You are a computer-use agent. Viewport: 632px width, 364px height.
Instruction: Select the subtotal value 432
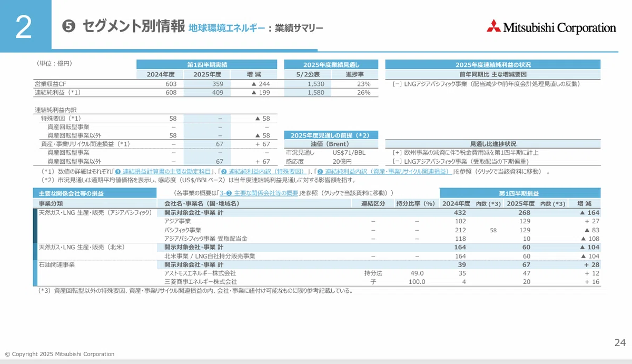click(460, 213)
